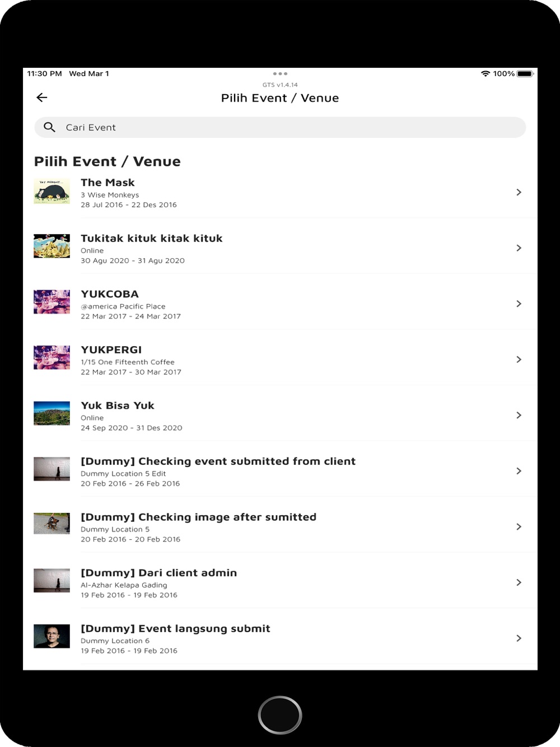
Task: Tap the Event langsung submit portrait thumbnail
Action: (52, 637)
